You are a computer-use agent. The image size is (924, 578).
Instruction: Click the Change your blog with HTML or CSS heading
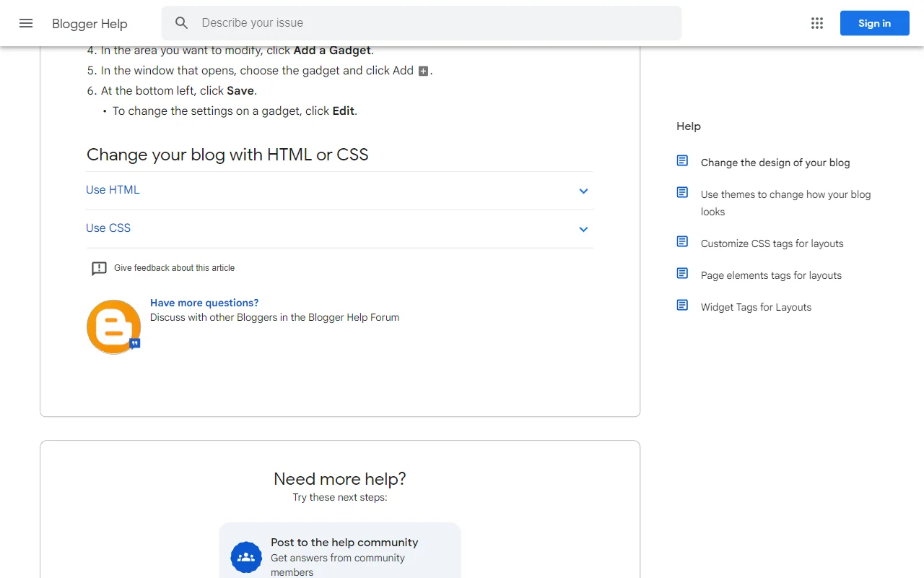(x=227, y=155)
